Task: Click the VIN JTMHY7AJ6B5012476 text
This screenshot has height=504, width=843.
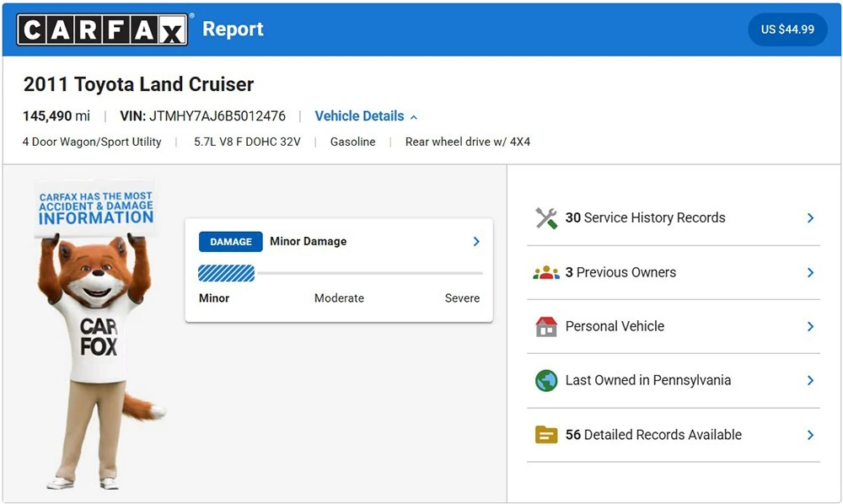Action: [202, 116]
